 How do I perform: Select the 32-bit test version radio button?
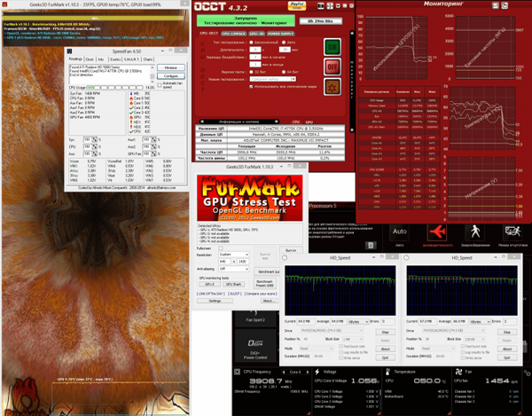(252, 72)
